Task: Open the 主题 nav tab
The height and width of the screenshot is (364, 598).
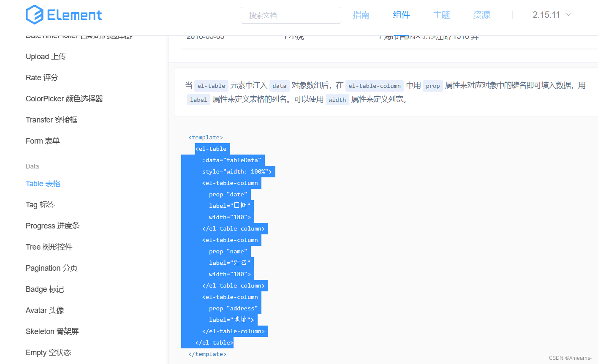Action: tap(441, 15)
